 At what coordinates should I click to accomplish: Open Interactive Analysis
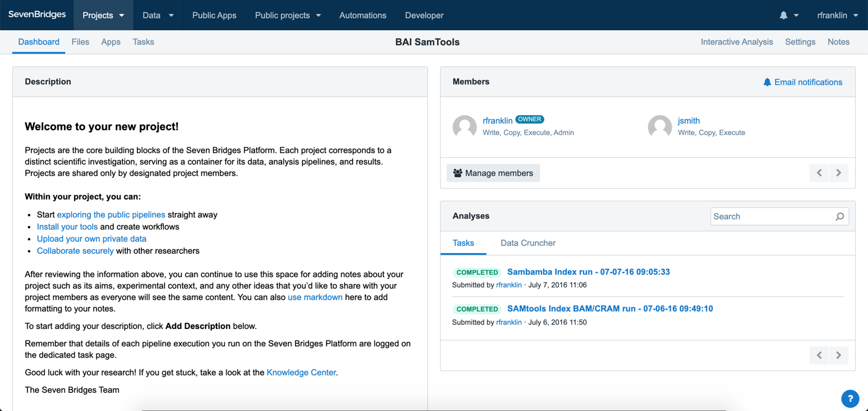(x=737, y=42)
